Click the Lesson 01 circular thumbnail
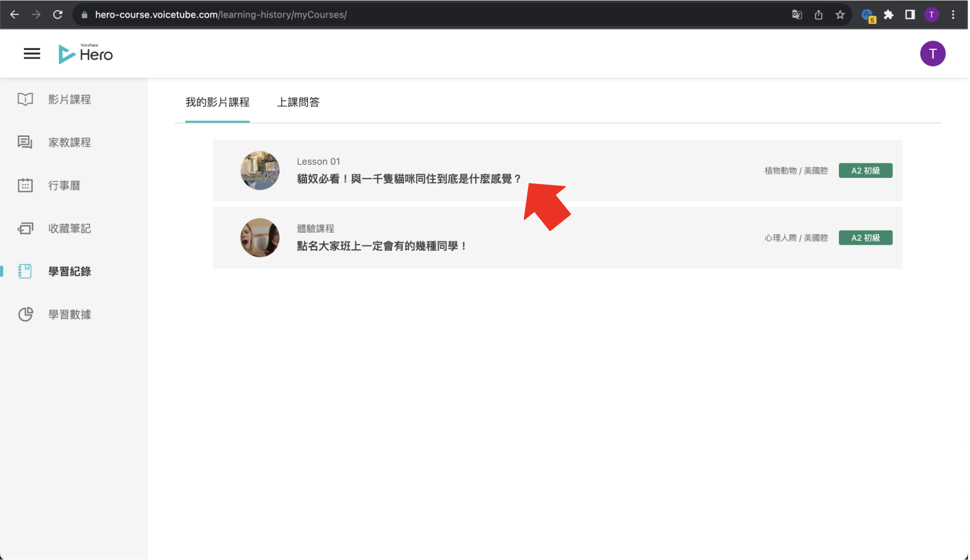 pos(260,171)
